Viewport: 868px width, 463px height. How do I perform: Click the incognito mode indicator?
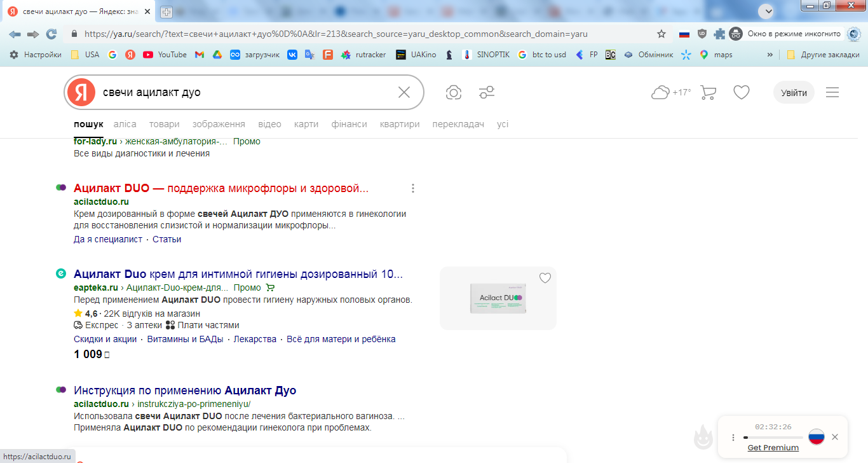point(785,34)
